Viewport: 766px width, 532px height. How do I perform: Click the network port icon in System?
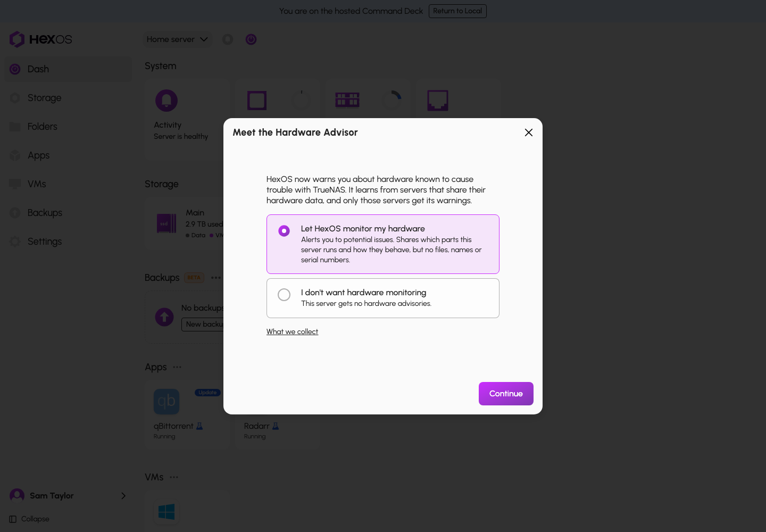click(438, 101)
